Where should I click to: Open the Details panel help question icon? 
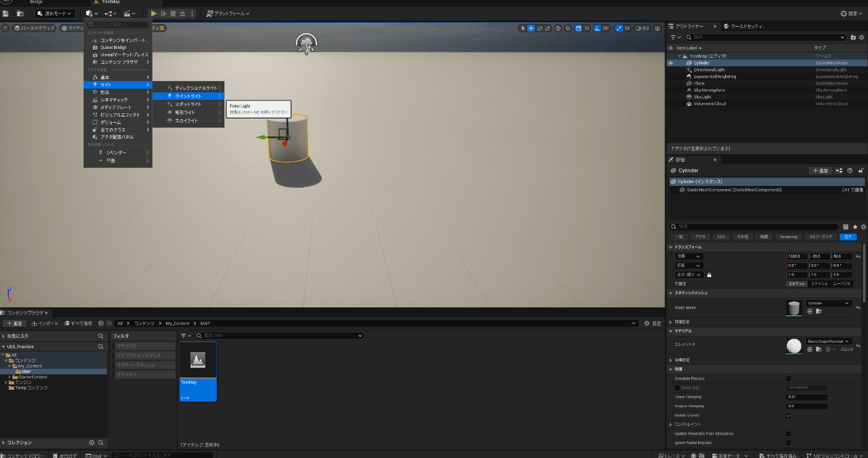click(850, 170)
